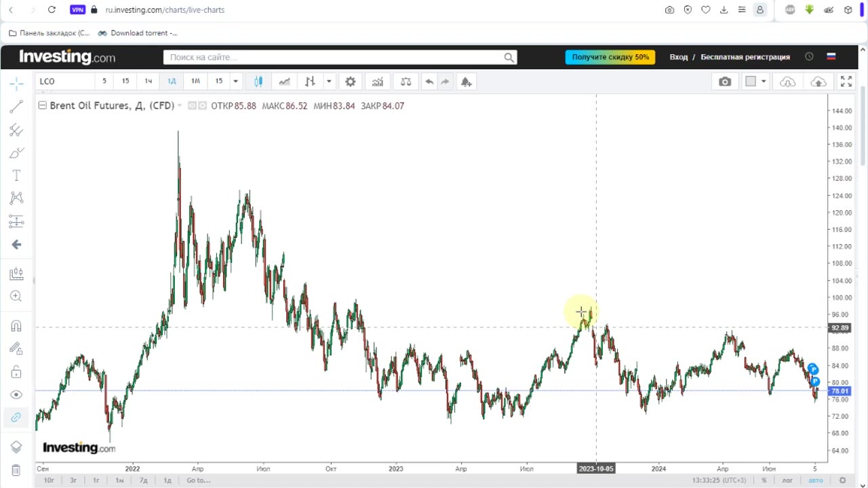Viewport: 868px width, 488px height.
Task: Toggle the лог logarithmic scale
Action: click(787, 480)
